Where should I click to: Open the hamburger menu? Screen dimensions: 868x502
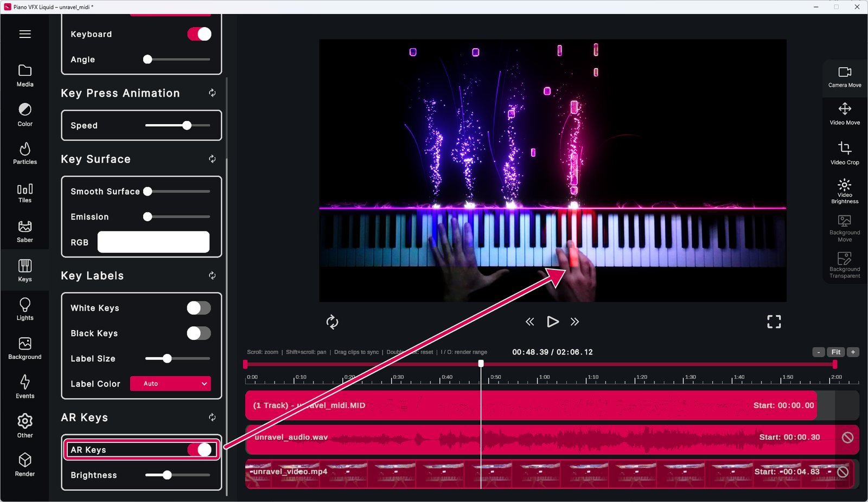pos(25,34)
